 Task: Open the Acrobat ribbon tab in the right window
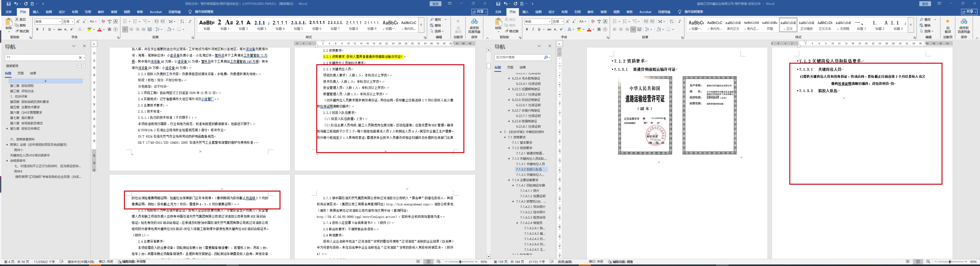click(x=645, y=12)
